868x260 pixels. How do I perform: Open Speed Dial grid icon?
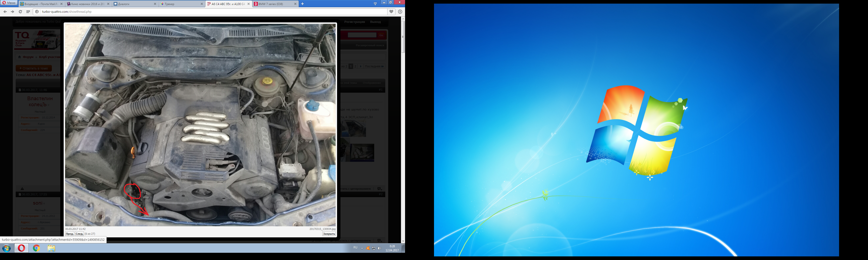(28, 12)
